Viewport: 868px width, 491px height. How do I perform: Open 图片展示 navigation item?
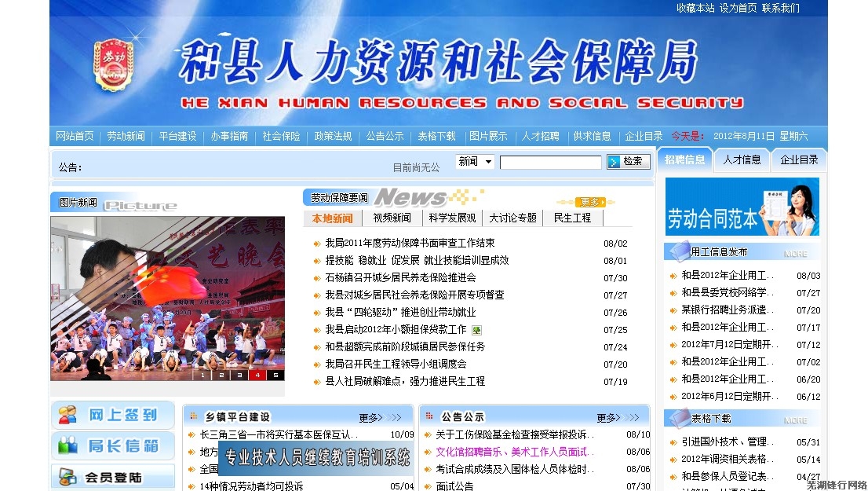click(488, 137)
